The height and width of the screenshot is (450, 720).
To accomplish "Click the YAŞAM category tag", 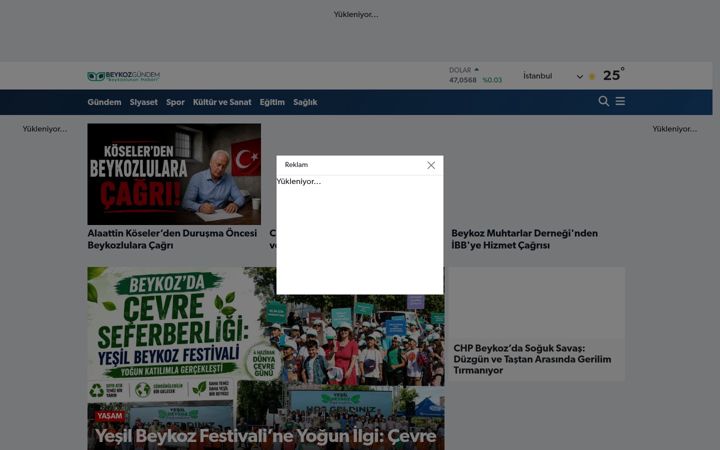I will (x=110, y=416).
